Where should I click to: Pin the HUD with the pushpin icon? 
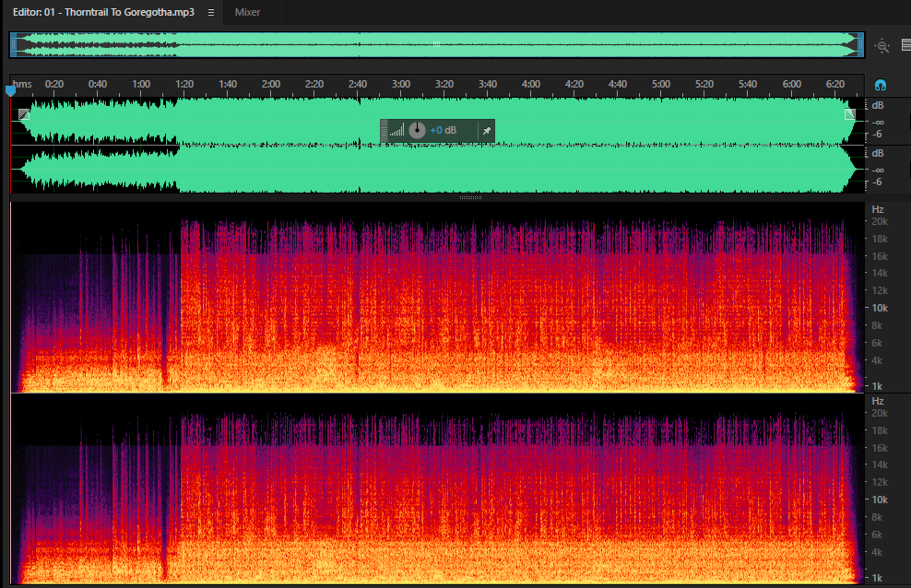[487, 131]
